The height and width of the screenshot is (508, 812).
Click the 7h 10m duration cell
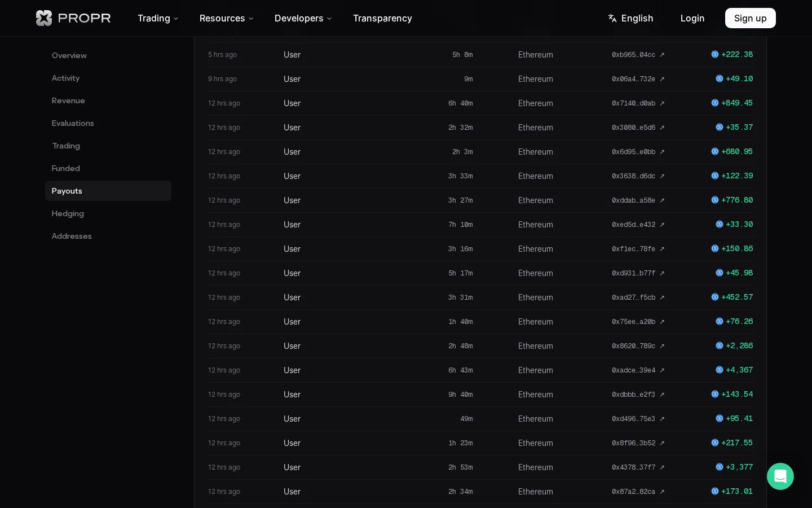[461, 225]
